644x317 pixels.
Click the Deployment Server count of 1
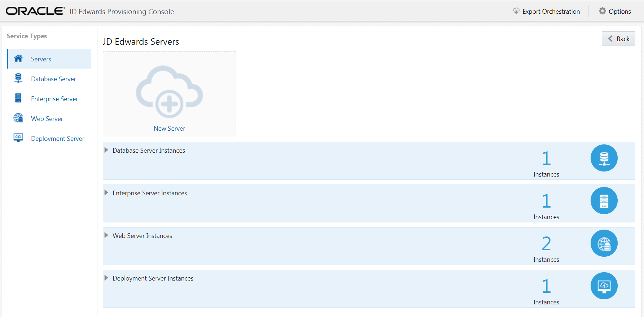coord(546,286)
